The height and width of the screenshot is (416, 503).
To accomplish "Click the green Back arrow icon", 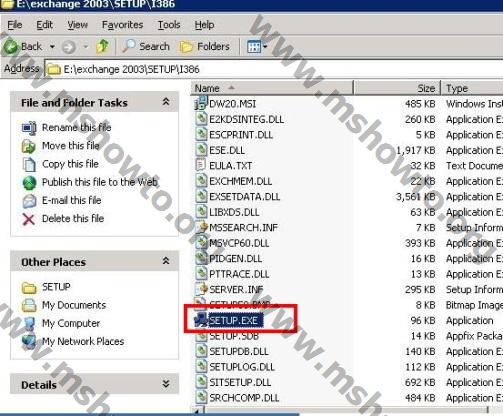I will pyautogui.click(x=11, y=46).
